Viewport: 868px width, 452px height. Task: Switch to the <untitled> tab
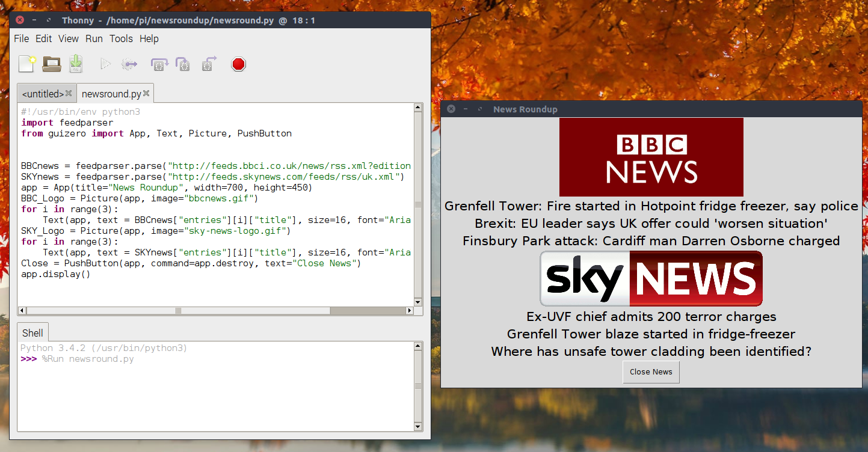click(x=43, y=94)
